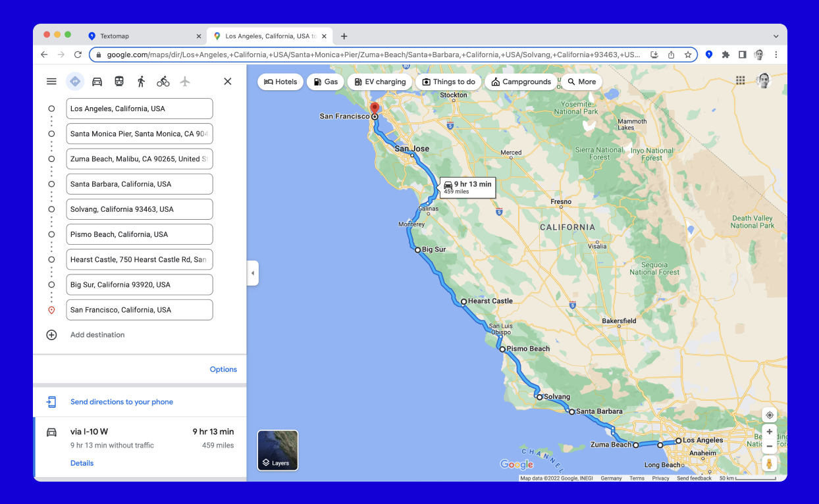This screenshot has width=819, height=504.
Task: Close the Textomap tab
Action: pyautogui.click(x=199, y=36)
